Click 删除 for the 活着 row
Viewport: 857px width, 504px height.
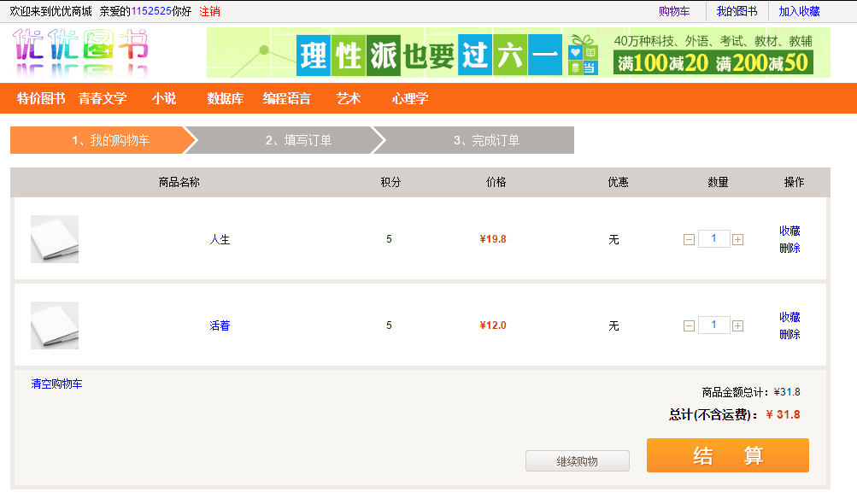tap(789, 335)
